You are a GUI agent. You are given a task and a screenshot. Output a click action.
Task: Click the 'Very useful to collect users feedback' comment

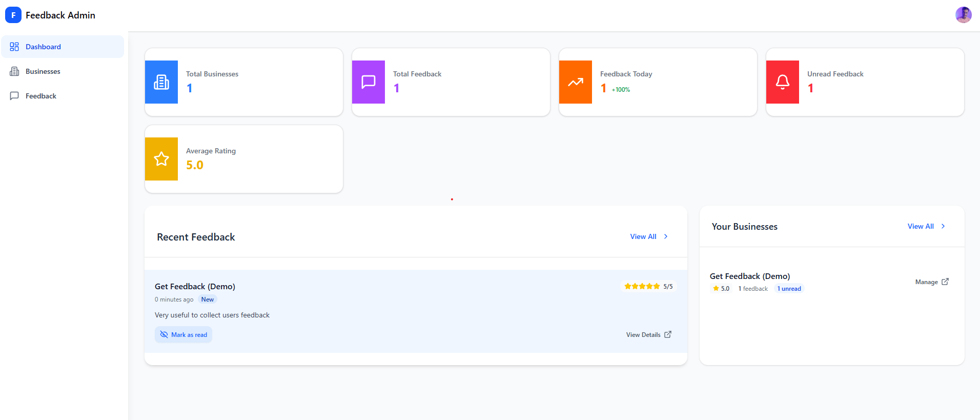212,315
